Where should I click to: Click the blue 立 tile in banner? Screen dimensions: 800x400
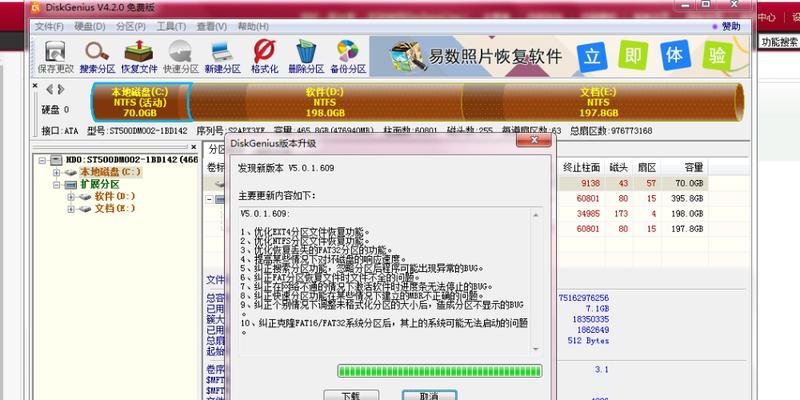point(592,56)
